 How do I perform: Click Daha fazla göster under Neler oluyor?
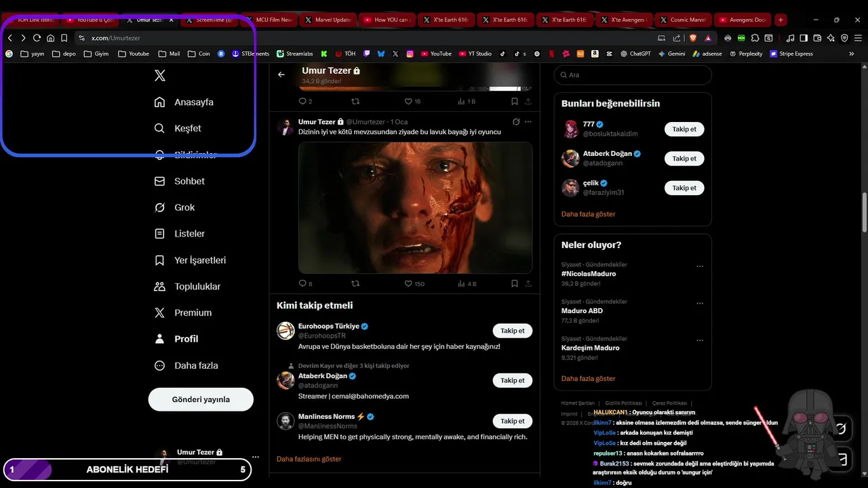[x=589, y=378]
